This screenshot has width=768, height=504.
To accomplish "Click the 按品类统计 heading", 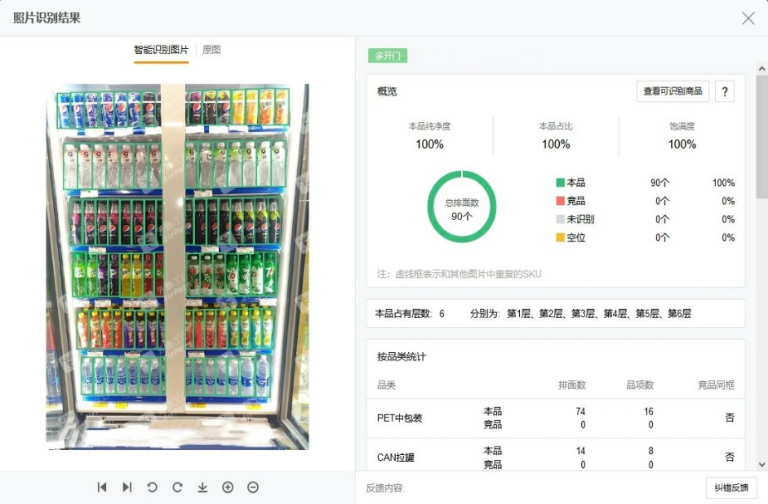I will pos(401,357).
